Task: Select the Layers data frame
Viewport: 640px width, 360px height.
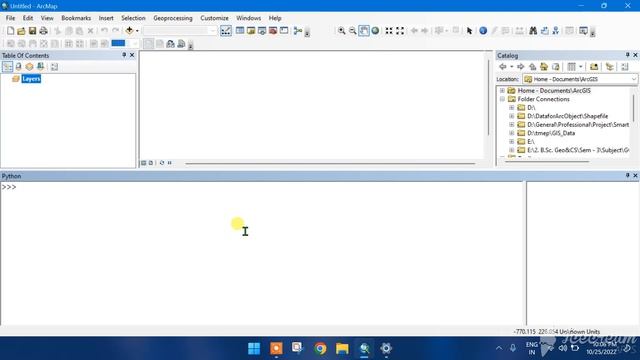Action: 31,79
